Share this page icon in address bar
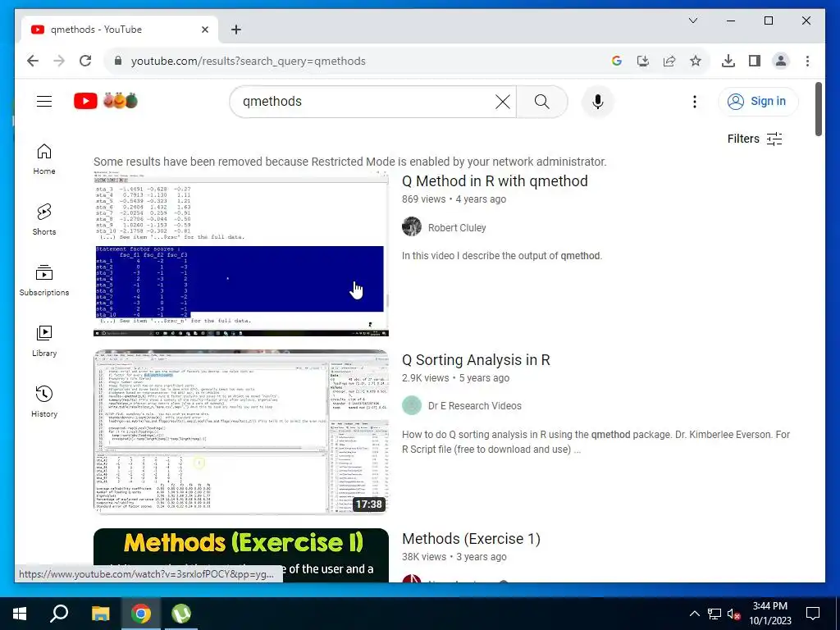This screenshot has width=840, height=630. 669,61
